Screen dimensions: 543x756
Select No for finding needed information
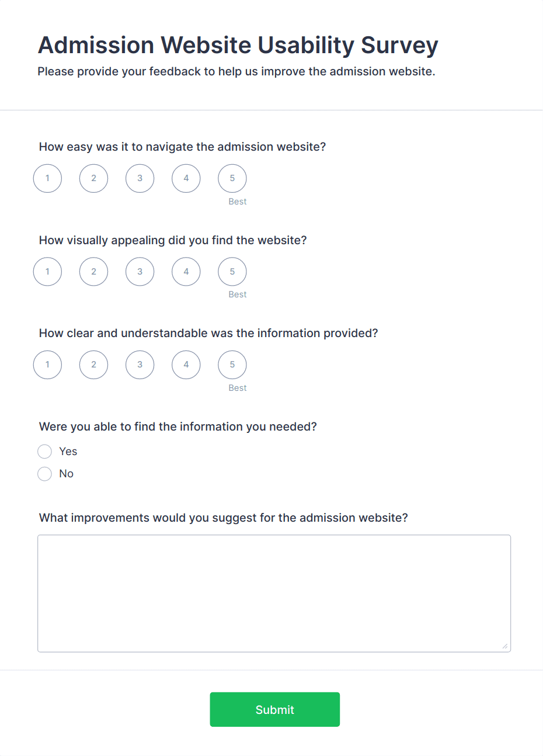pos(45,474)
